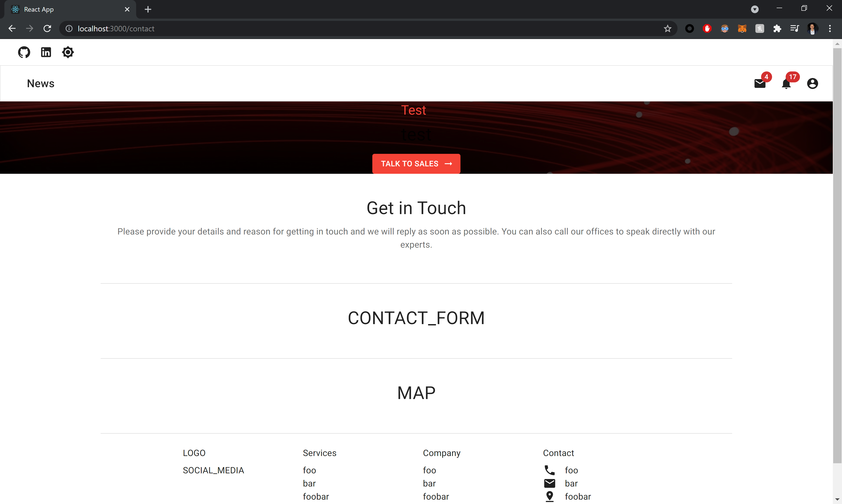842x504 pixels.
Task: Bookmark the page with the star icon
Action: click(667, 28)
